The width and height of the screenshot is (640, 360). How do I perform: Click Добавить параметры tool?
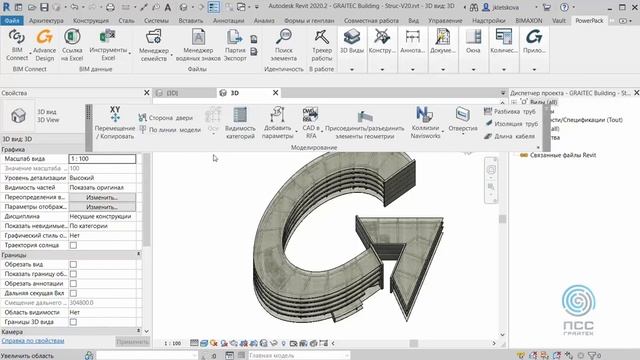pos(278,122)
